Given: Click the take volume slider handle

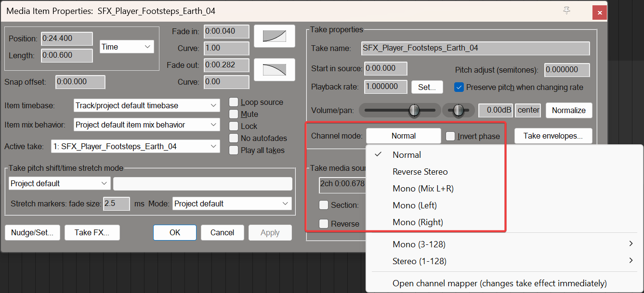Looking at the screenshot, I should point(414,110).
